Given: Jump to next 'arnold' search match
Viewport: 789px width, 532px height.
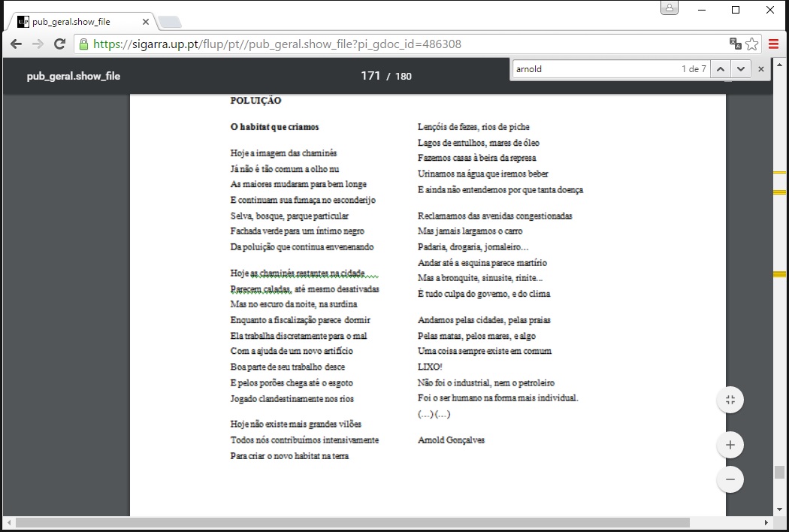Looking at the screenshot, I should coord(741,69).
